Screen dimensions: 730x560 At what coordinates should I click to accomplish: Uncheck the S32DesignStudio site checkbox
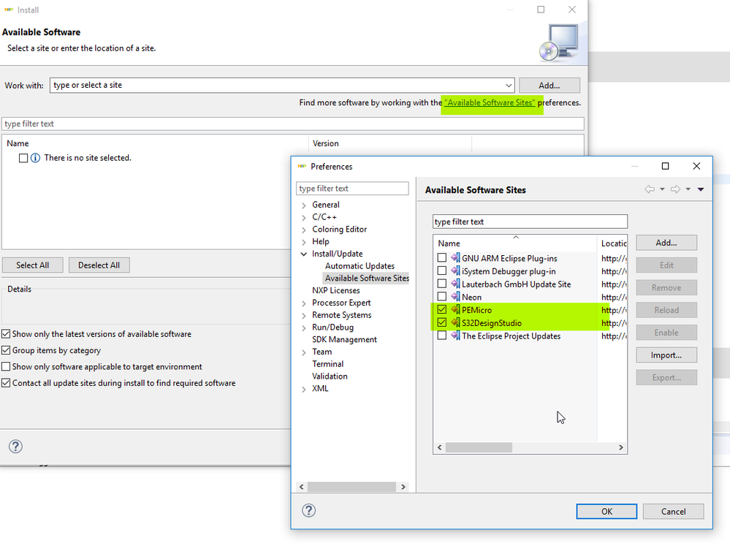tap(442, 322)
